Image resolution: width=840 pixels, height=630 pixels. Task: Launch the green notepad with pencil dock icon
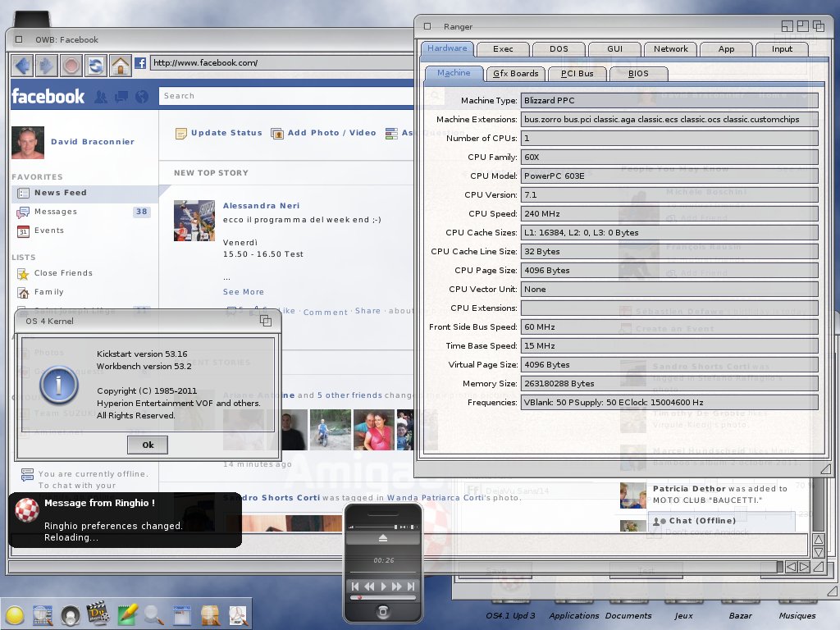click(x=127, y=614)
